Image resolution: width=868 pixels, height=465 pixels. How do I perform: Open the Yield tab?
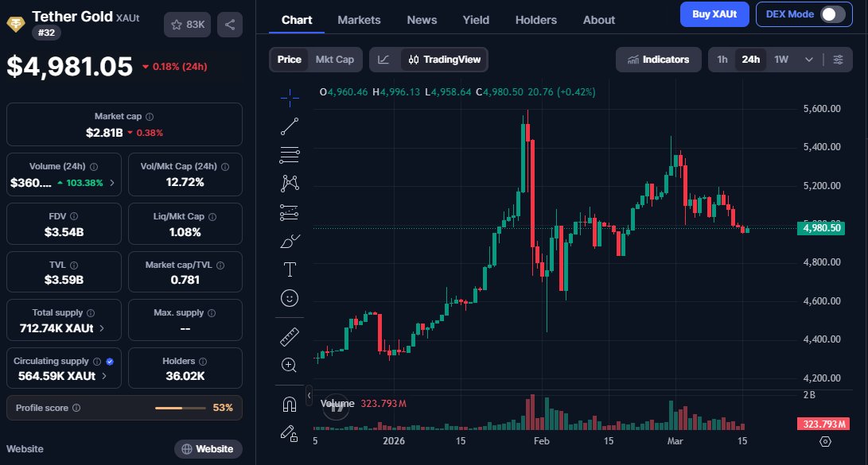[x=476, y=20]
